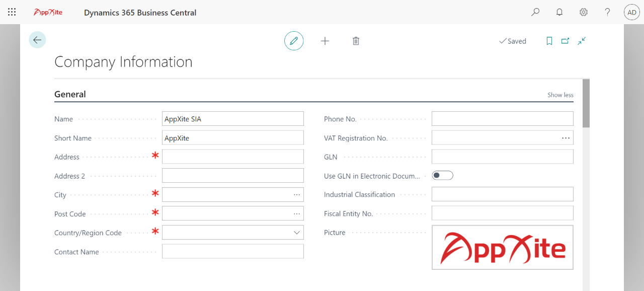
Task: Click the edit pencil to modify the page
Action: pos(294,41)
